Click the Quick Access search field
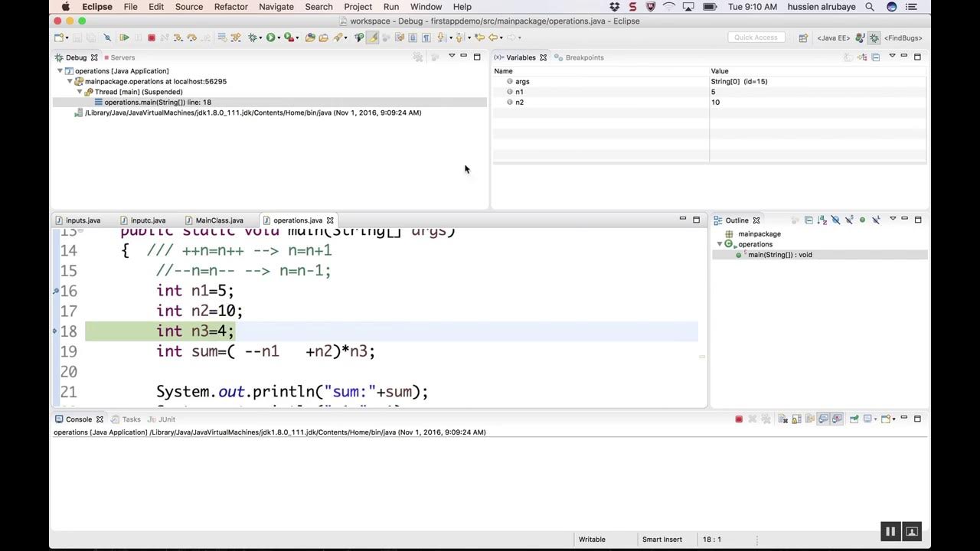The image size is (980, 551). click(756, 37)
